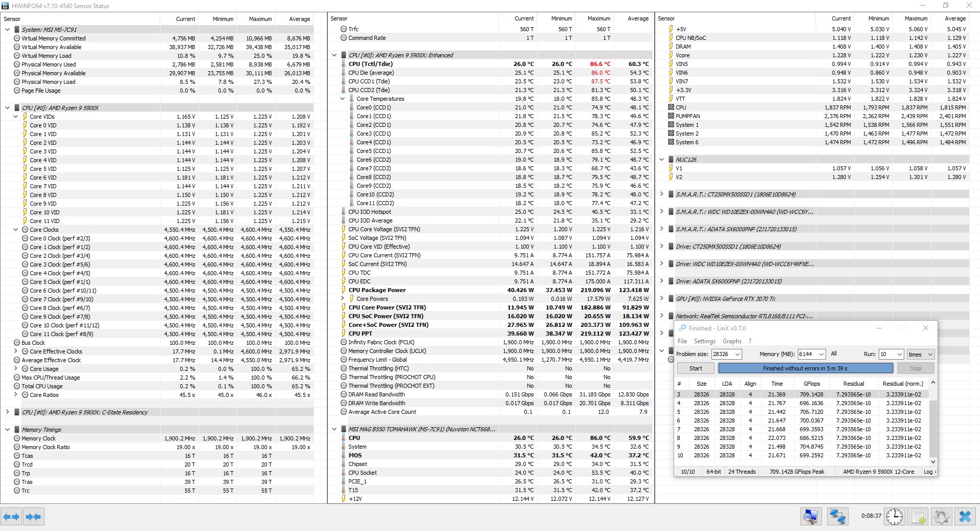Click the shrink layout arrows button in HWiNFO
980x531 pixels.
point(33,517)
